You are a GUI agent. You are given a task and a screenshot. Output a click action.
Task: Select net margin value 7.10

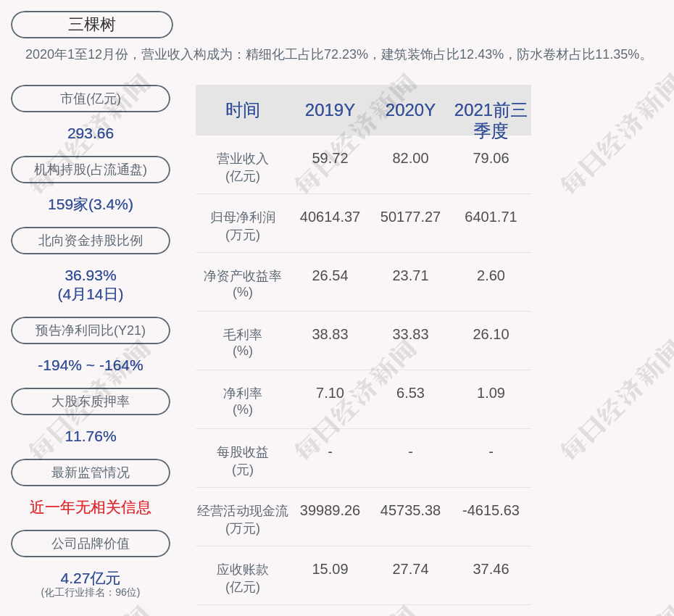click(x=330, y=393)
